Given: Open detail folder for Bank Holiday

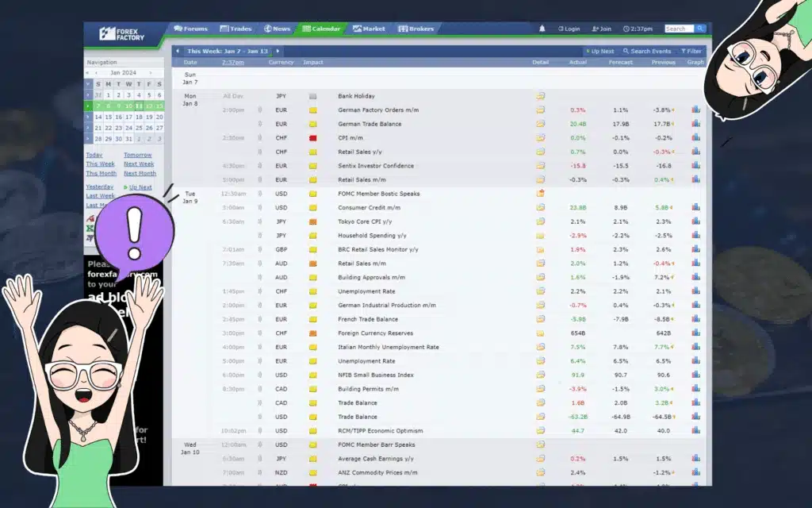Looking at the screenshot, I should (x=540, y=96).
